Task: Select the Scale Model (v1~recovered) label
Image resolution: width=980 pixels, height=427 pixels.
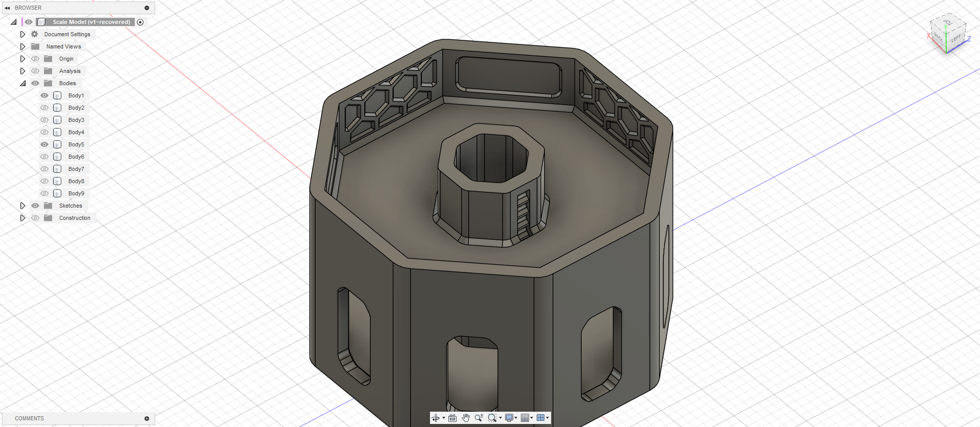Action: click(x=91, y=22)
